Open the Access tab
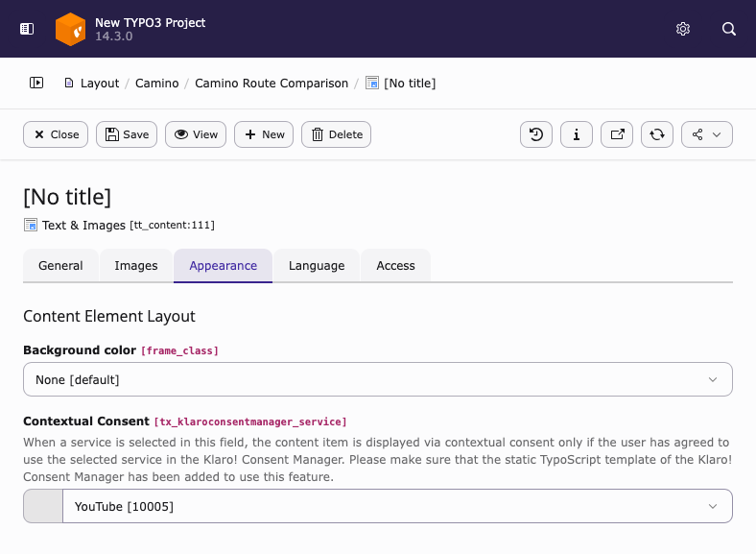 395,265
